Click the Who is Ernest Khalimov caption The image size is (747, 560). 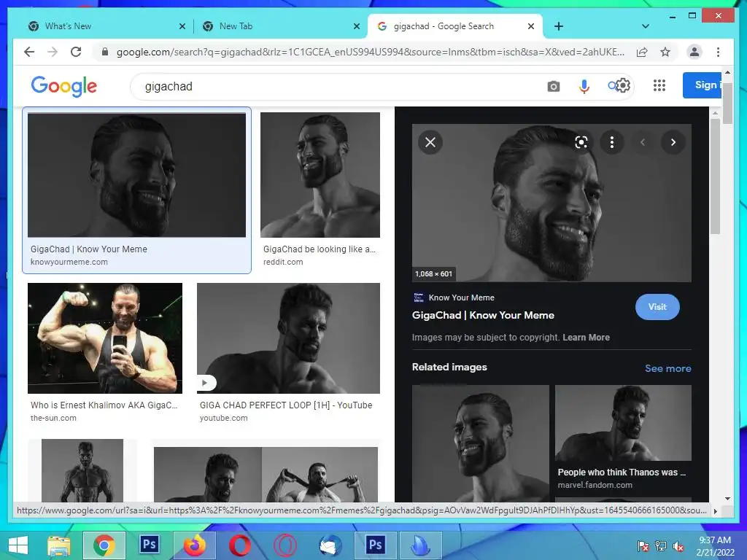click(x=104, y=405)
